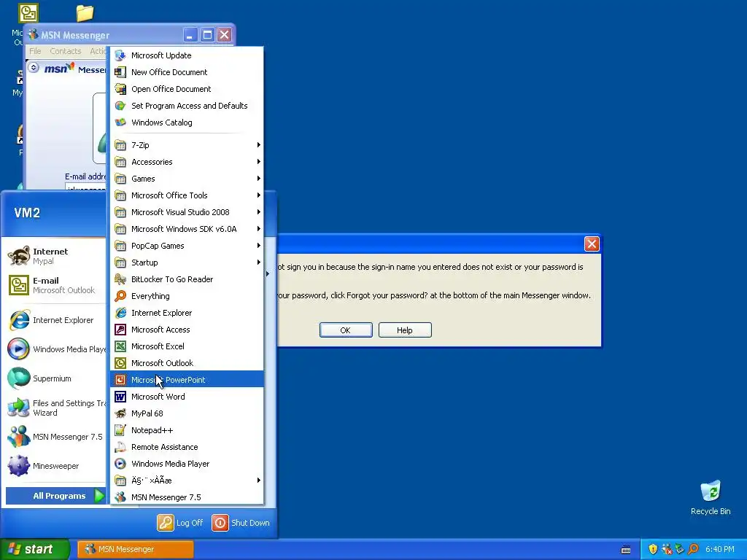The height and width of the screenshot is (560, 747).
Task: Launch Microsoft Excel
Action: [x=187, y=346]
